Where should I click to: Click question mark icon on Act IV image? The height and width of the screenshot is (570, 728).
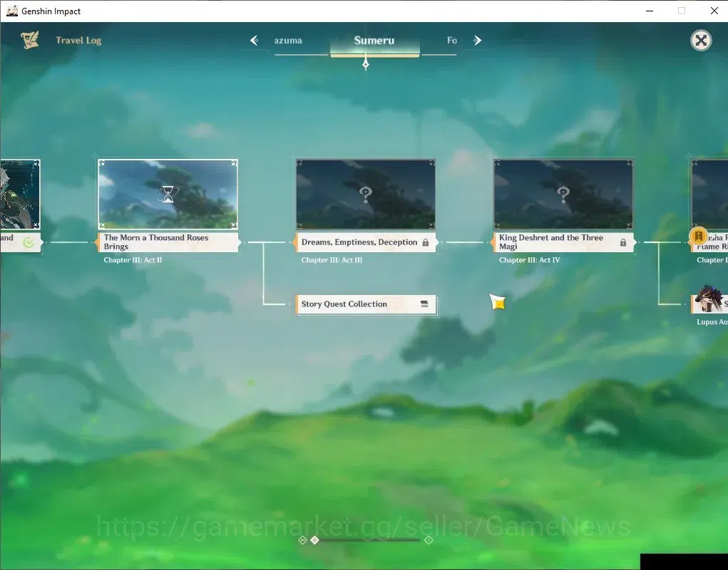coord(563,195)
